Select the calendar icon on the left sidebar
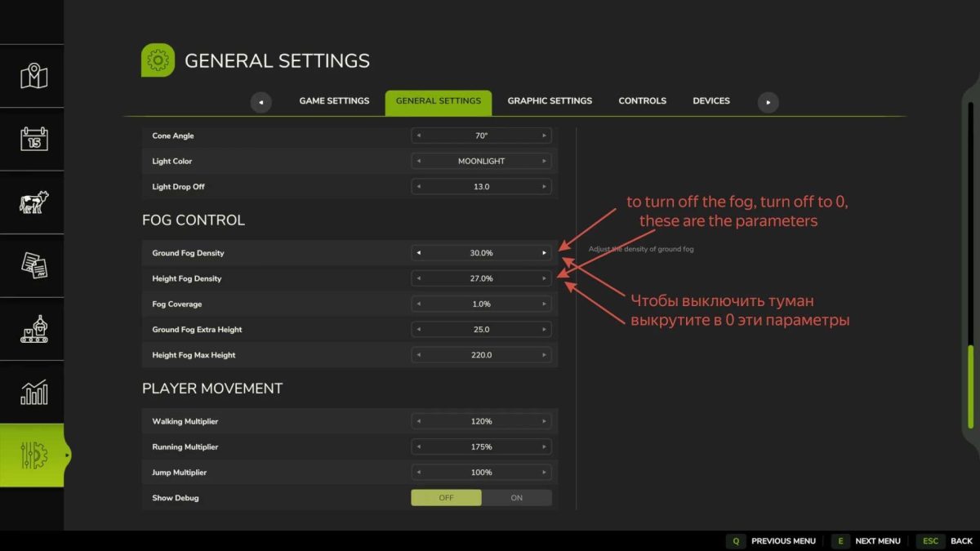980x551 pixels. pyautogui.click(x=32, y=139)
